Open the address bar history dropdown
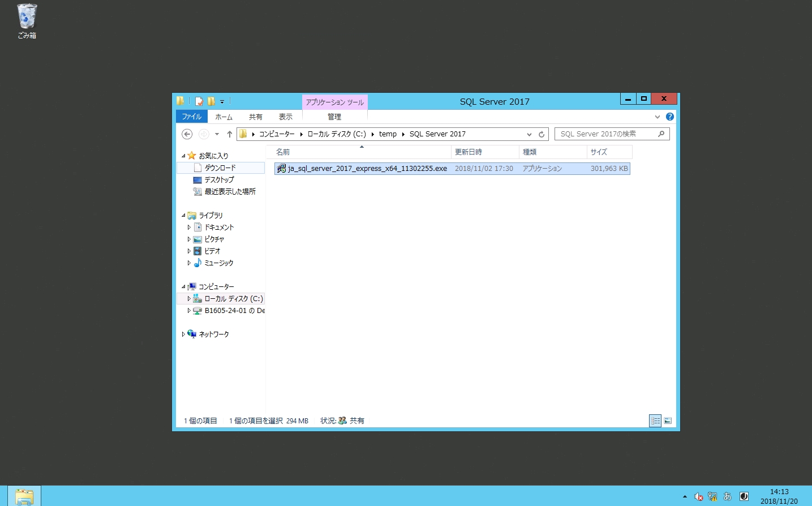The width and height of the screenshot is (812, 506). (529, 134)
